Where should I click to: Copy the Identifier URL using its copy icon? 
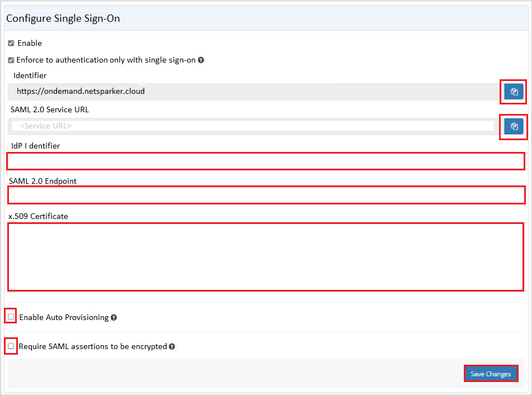click(513, 92)
